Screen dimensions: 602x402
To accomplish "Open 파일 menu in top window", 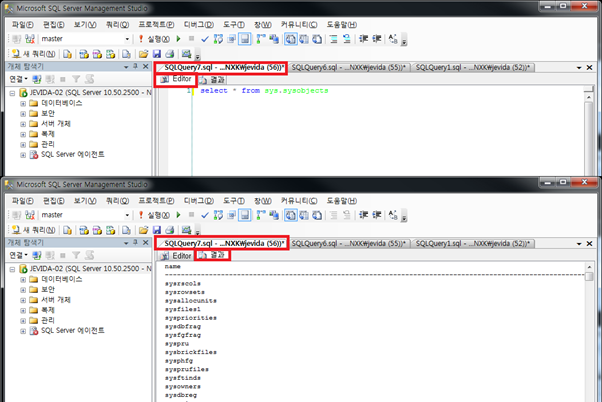I will 22,25.
